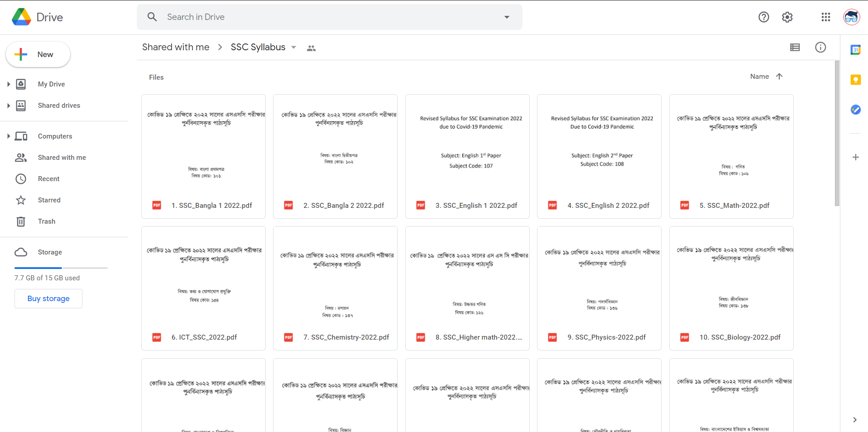The width and height of the screenshot is (868, 432).
Task: Click the search magnifier icon
Action: (152, 17)
